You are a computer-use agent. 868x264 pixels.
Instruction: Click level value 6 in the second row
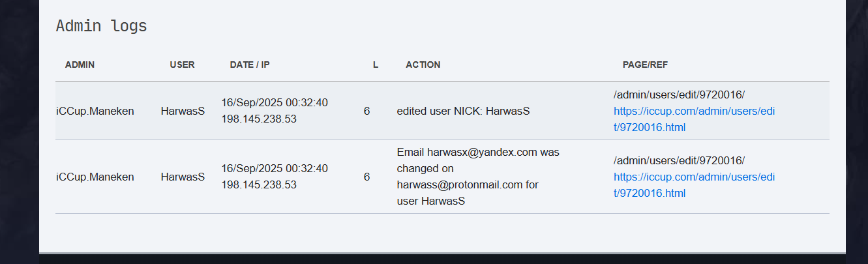(x=367, y=177)
